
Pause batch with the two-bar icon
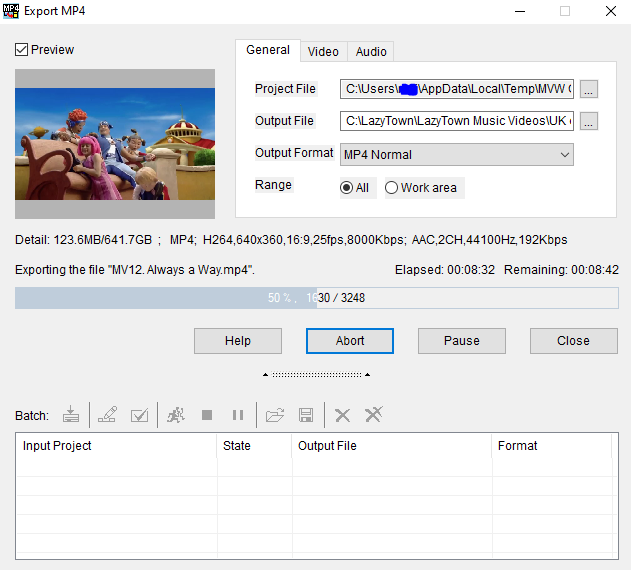coord(238,415)
